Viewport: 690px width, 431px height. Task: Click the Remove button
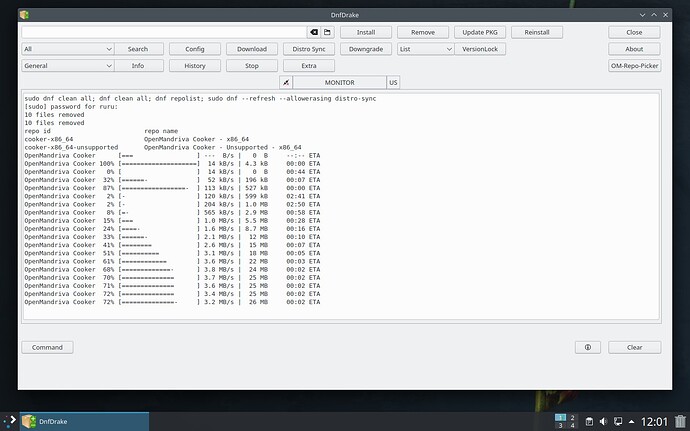pos(423,32)
